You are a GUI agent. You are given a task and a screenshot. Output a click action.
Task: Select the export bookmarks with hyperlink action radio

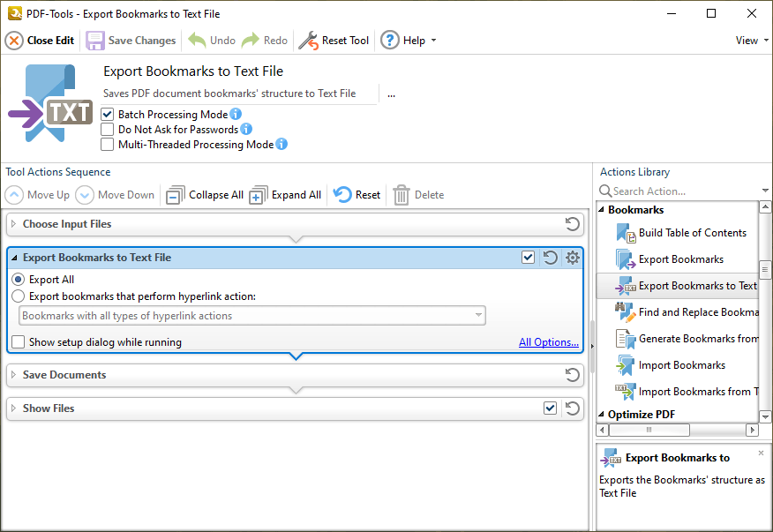[18, 296]
